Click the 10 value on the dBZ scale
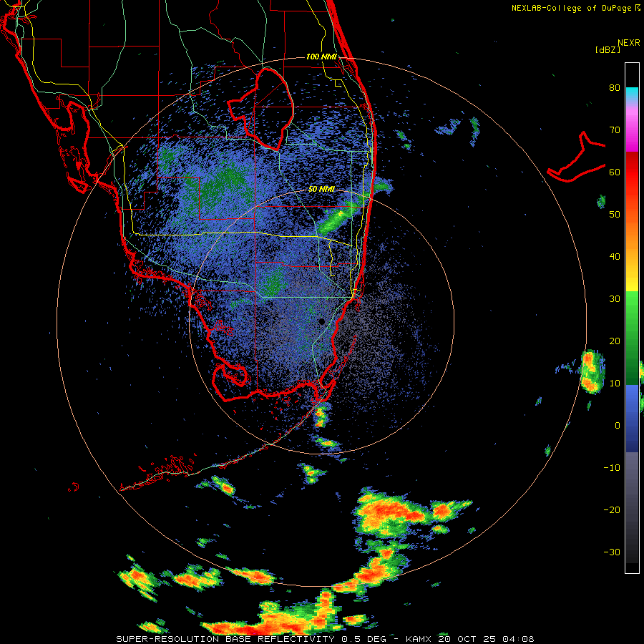 pos(615,384)
